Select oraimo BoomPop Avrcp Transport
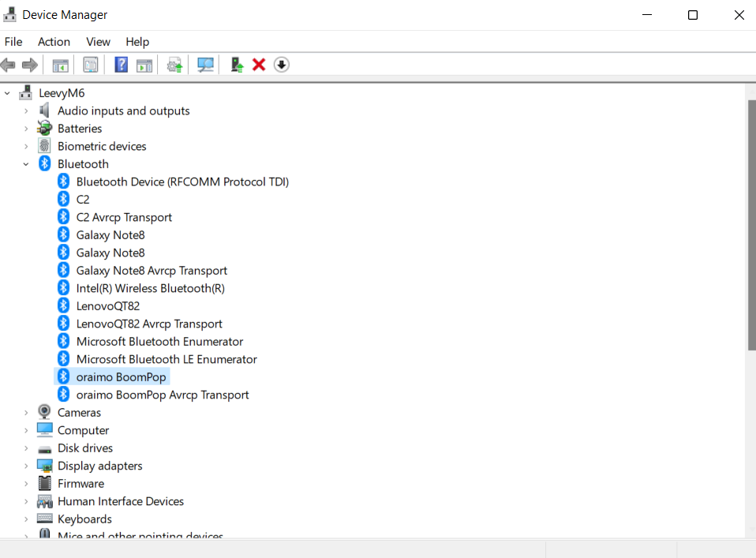Screen dimensions: 756x558 pyautogui.click(x=163, y=395)
